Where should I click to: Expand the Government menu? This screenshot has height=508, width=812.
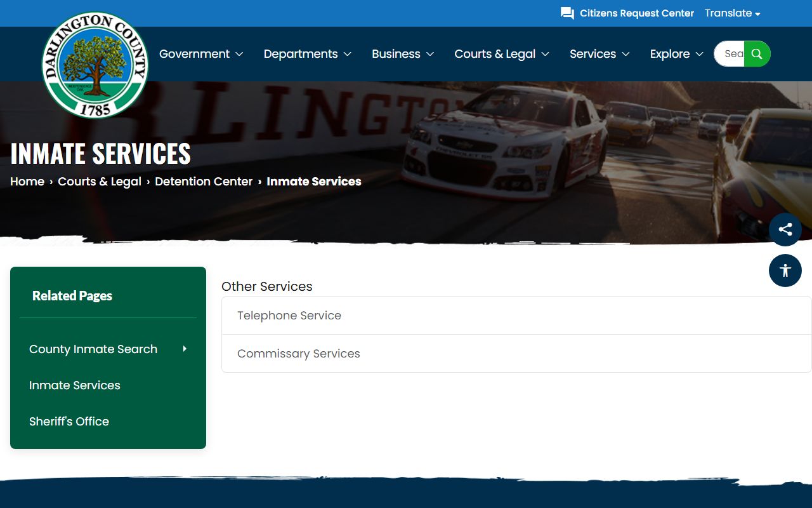tap(201, 54)
